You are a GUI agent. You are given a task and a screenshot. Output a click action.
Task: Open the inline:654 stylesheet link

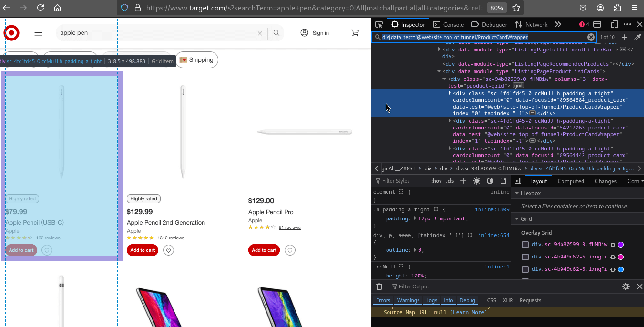click(x=494, y=235)
